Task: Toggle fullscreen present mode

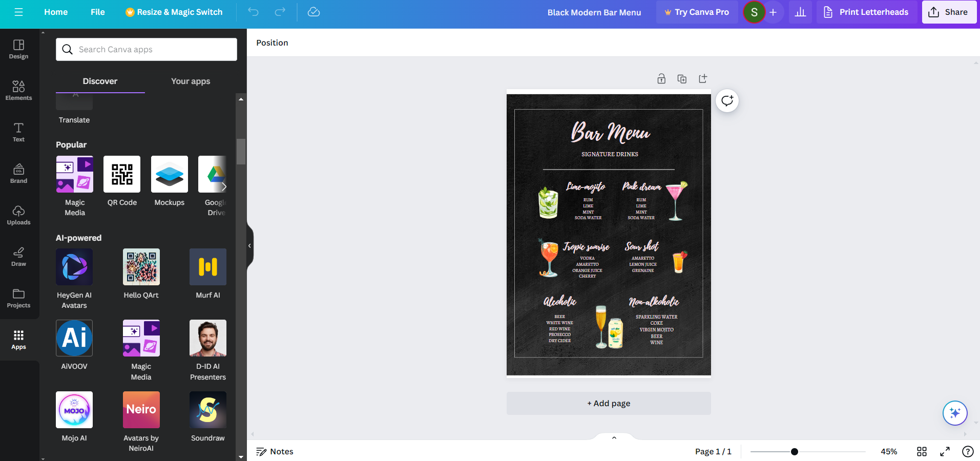Action: point(945,451)
